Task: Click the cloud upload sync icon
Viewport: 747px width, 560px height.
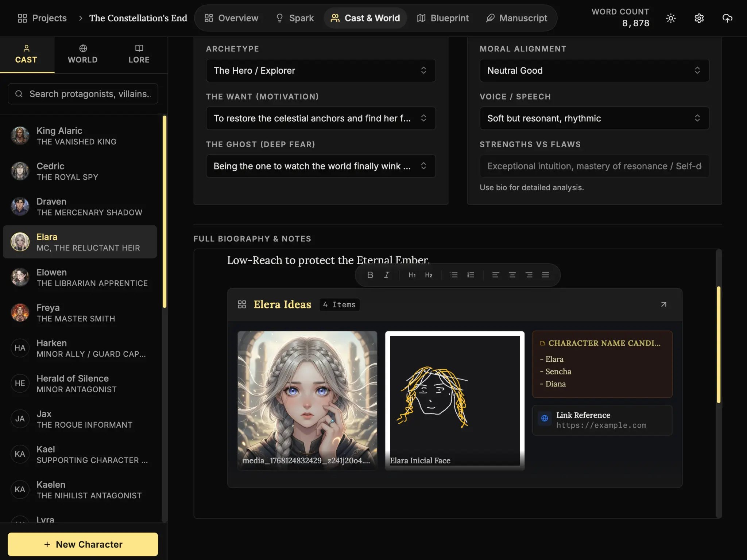Action: point(727,18)
